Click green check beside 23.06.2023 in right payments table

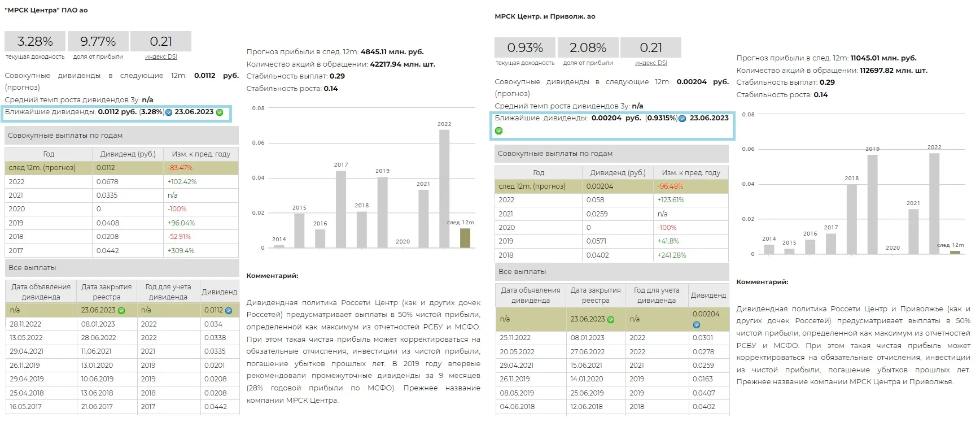pos(611,320)
